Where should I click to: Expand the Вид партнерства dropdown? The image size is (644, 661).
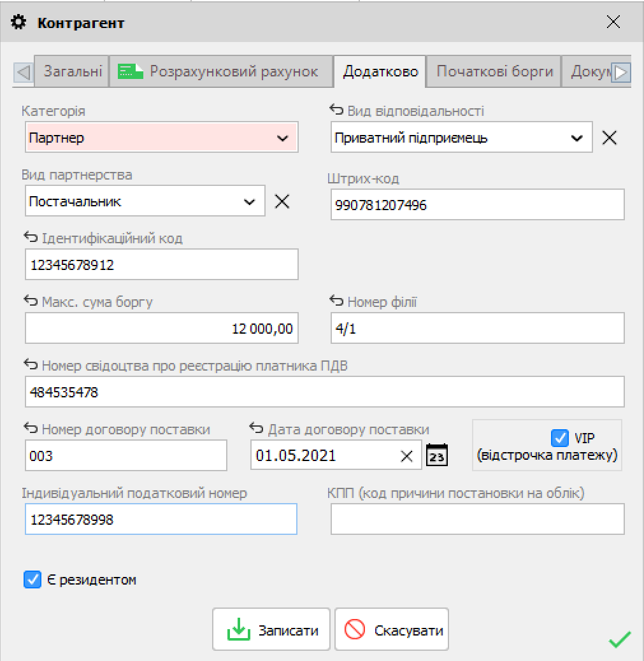[249, 202]
